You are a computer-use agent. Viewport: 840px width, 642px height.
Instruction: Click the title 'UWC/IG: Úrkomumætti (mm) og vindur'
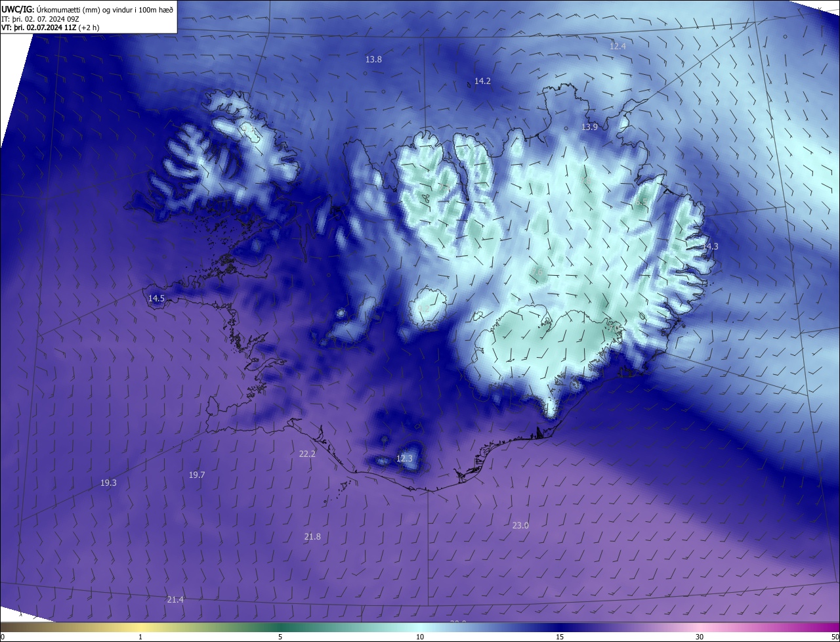point(87,9)
